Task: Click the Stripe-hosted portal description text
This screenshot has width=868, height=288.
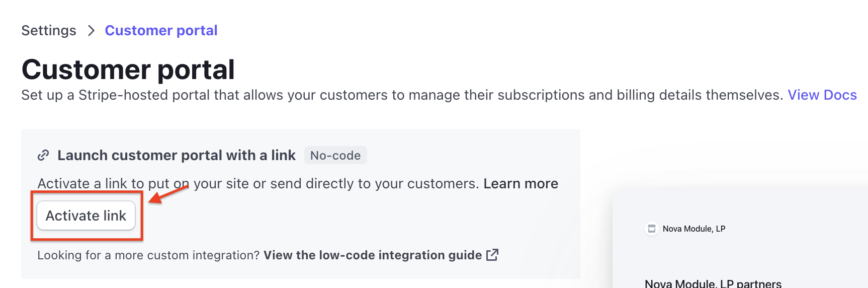Action: pos(402,95)
